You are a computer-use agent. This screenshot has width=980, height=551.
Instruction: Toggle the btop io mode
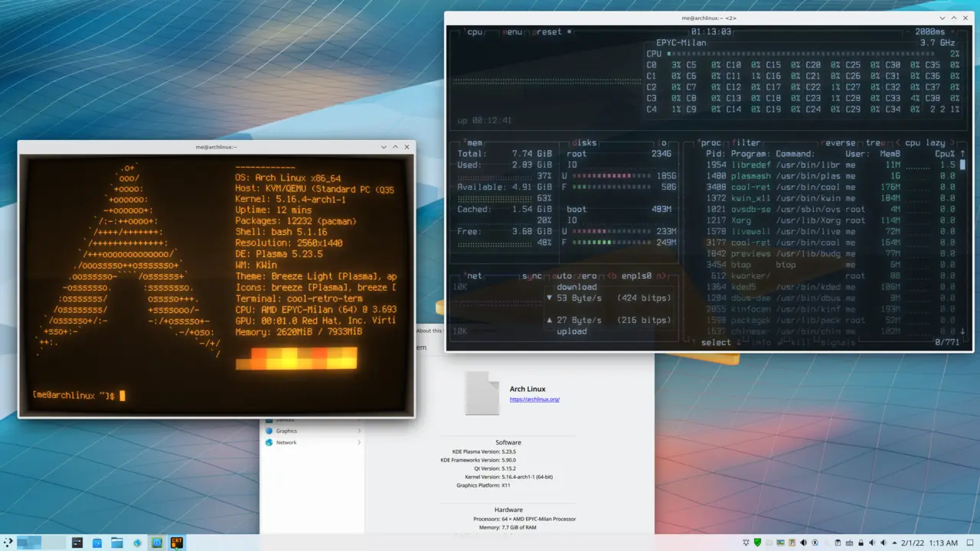664,142
